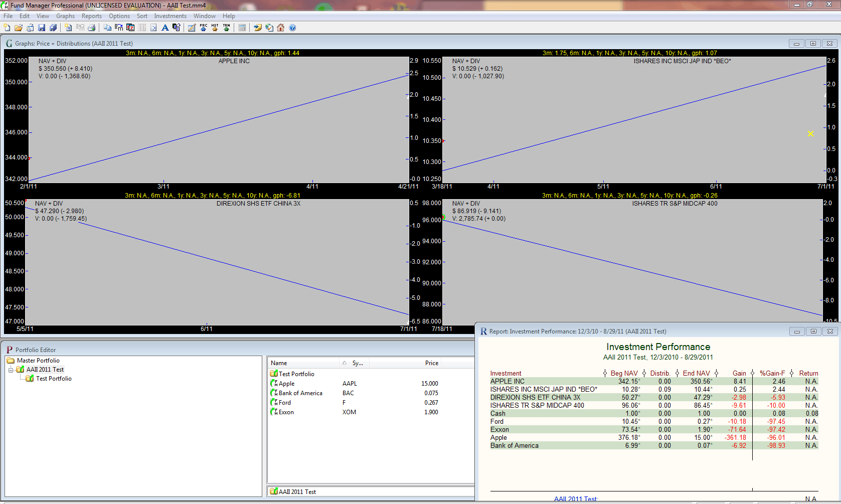Open the Reports menu
The image size is (841, 504).
click(x=91, y=16)
